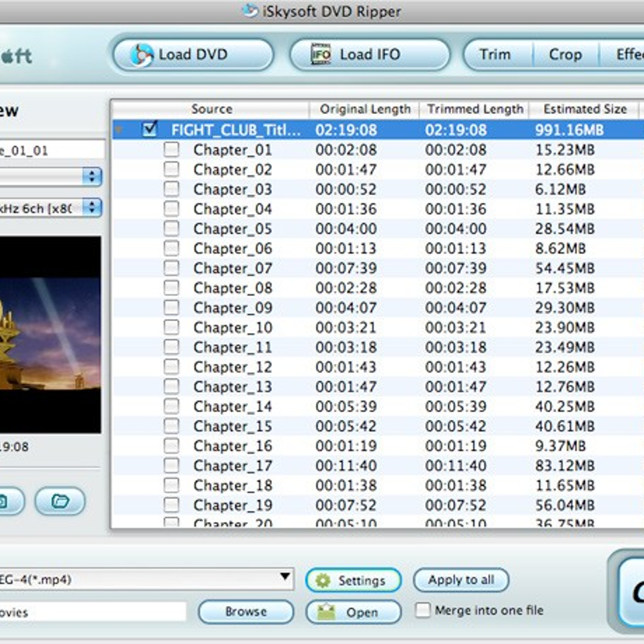The width and height of the screenshot is (644, 644).
Task: Click the 83.12MB size for Chapter_17
Action: (565, 465)
